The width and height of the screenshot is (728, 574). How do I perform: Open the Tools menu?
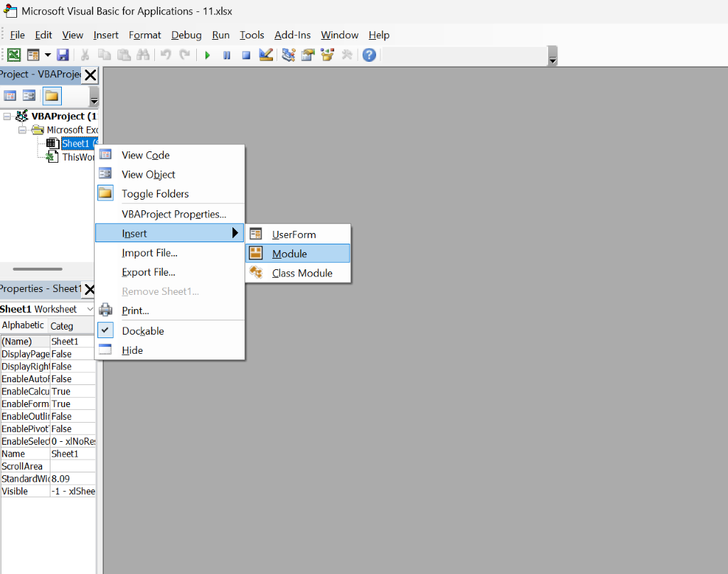[x=252, y=36]
